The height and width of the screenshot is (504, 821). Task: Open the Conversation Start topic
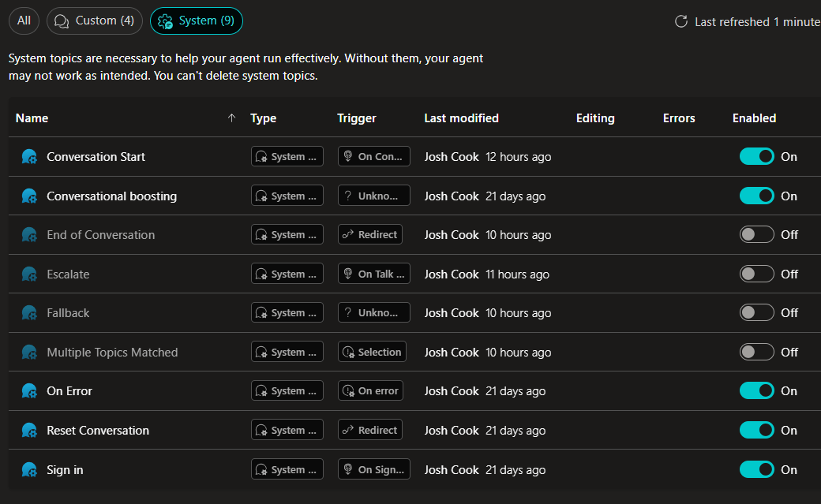tap(96, 156)
